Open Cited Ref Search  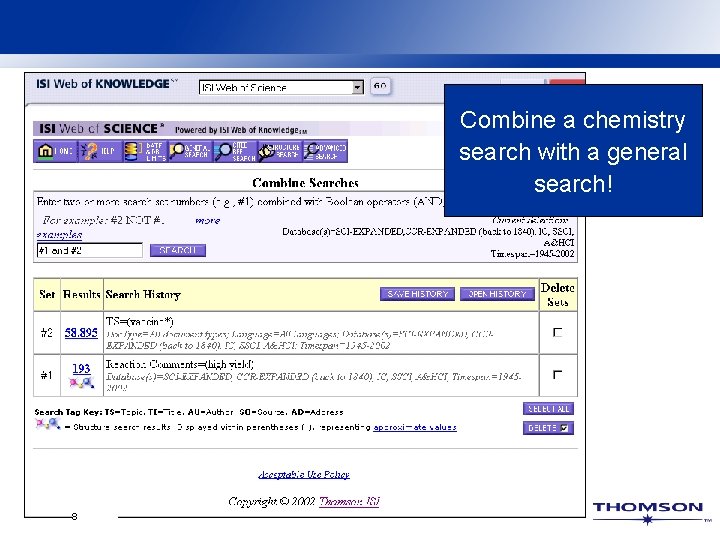(x=235, y=151)
